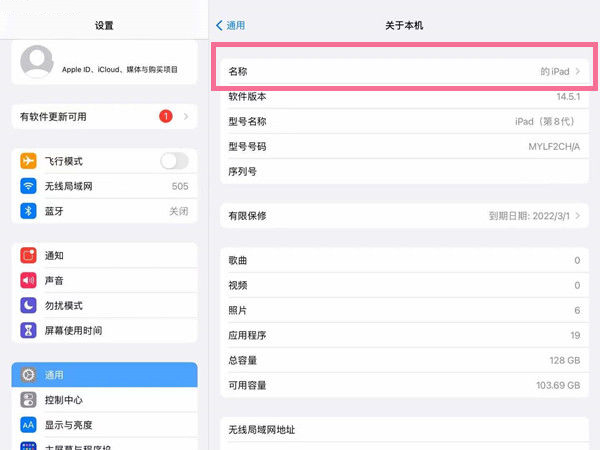
Task: Tap the Bluetooth (蓝牙) icon
Action: point(28,211)
